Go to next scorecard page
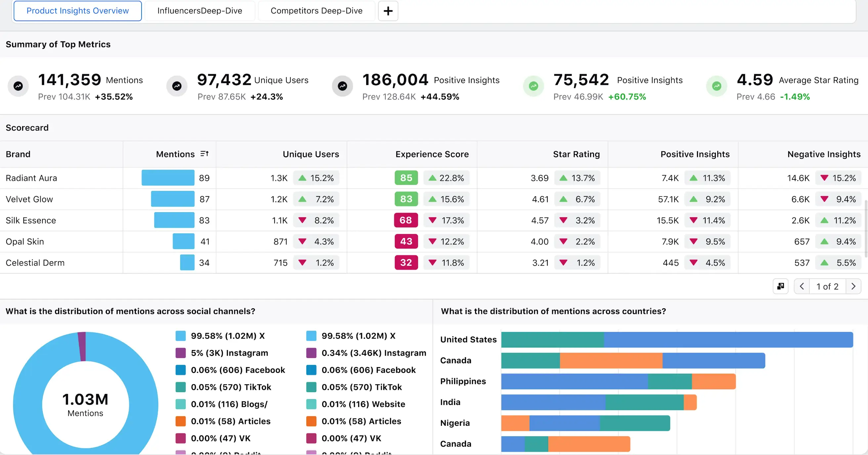 pos(853,286)
